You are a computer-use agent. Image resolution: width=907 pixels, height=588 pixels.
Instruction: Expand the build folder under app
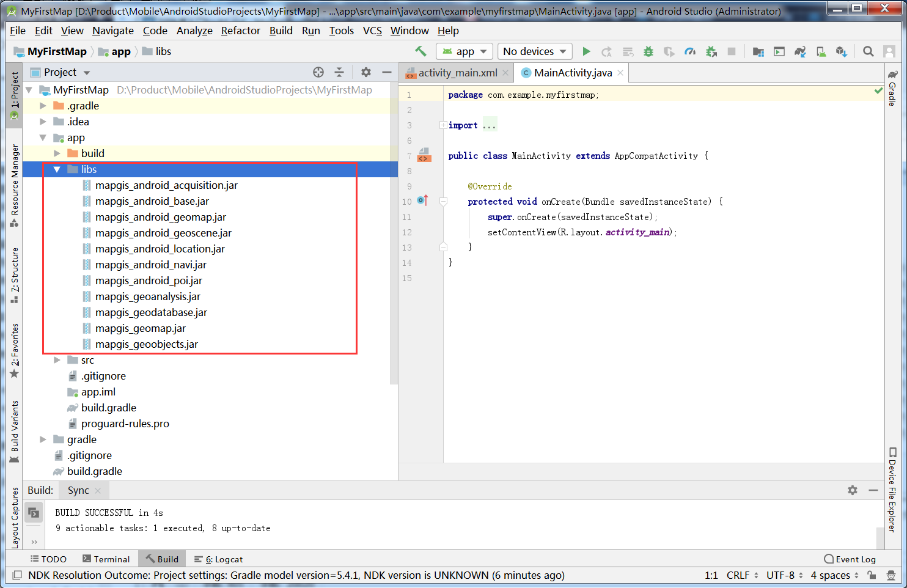(x=57, y=153)
